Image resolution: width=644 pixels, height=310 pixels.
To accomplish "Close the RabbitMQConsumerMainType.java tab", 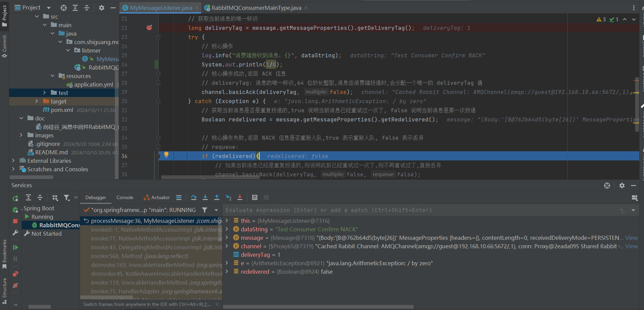I will 306,7.
